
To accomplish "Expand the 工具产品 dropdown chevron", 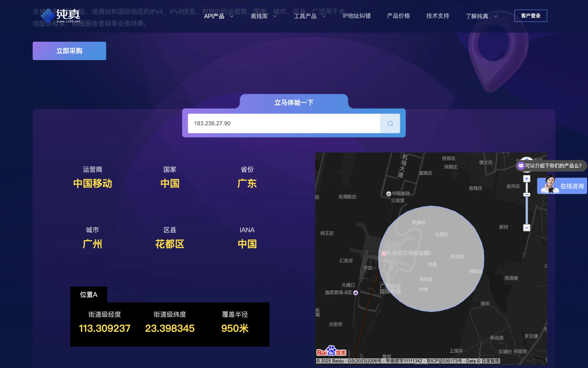I will click(x=324, y=16).
